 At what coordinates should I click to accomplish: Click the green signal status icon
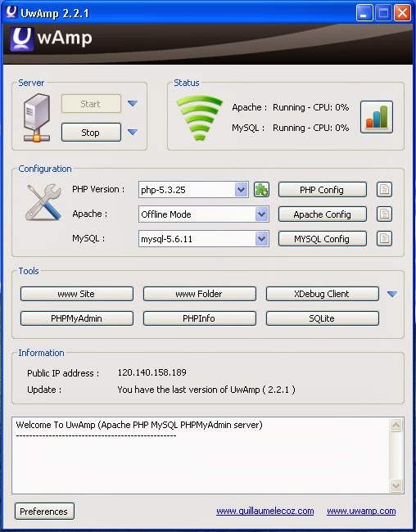tap(199, 118)
